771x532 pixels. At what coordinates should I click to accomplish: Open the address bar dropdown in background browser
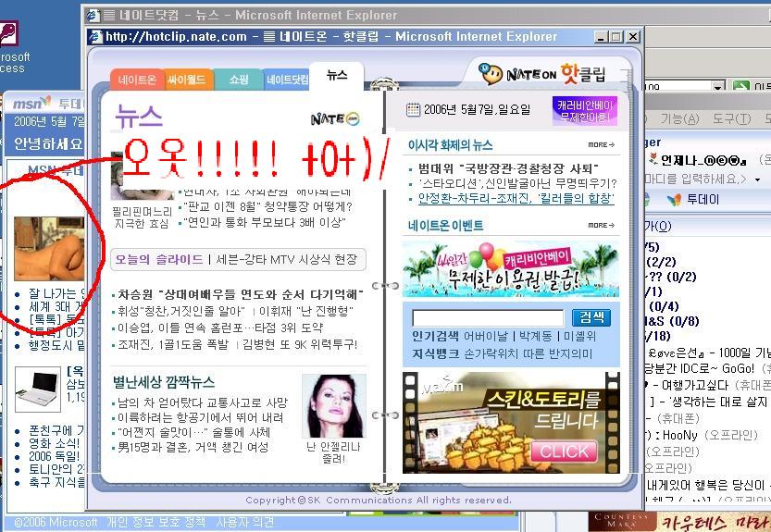[x=719, y=87]
